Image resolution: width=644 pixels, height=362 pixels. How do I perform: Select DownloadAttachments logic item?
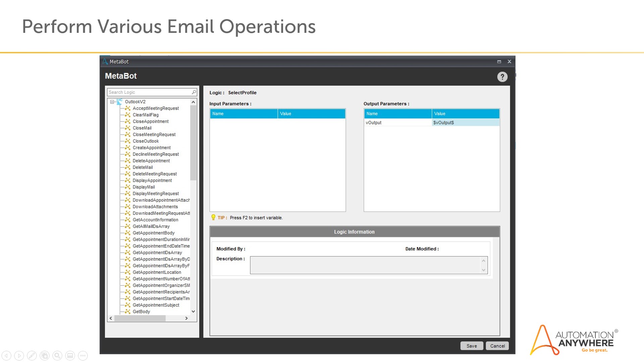(x=155, y=207)
